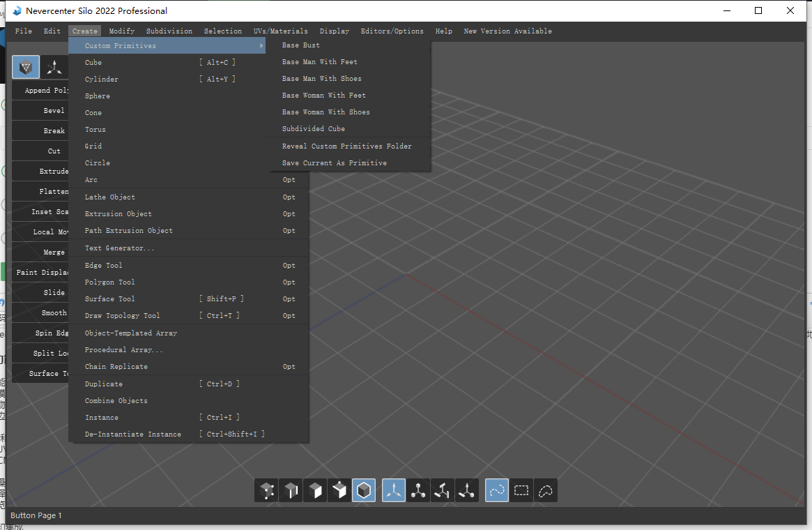
Task: Click the Bevel tool button
Action: 40,110
